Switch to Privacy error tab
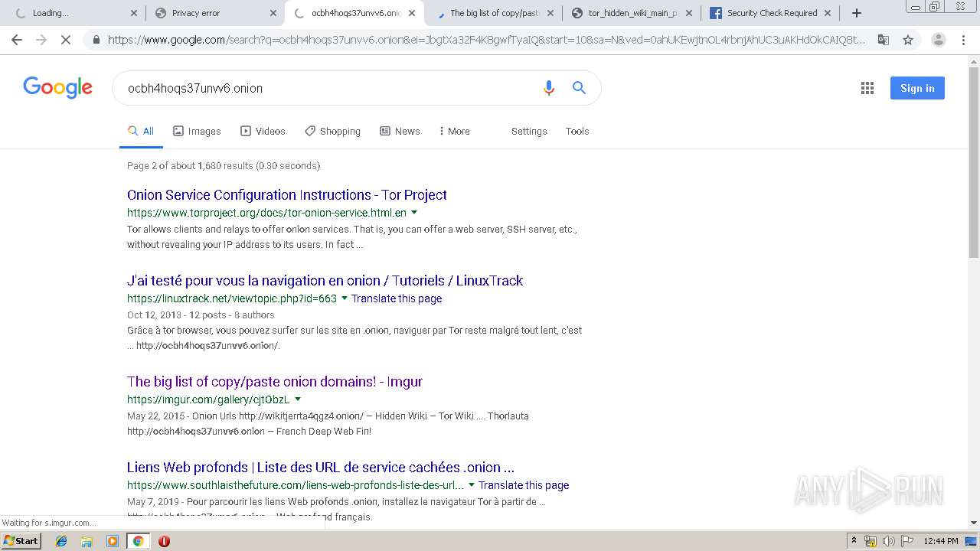 click(214, 13)
